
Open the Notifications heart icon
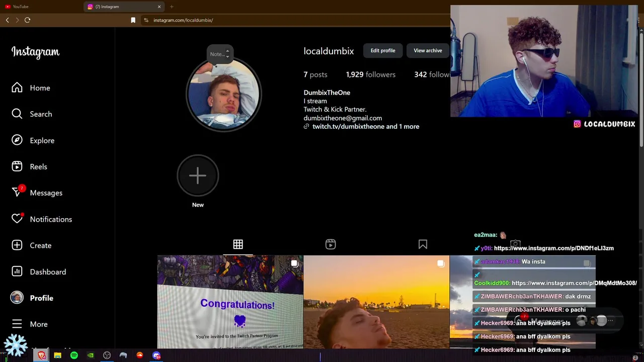pyautogui.click(x=17, y=219)
